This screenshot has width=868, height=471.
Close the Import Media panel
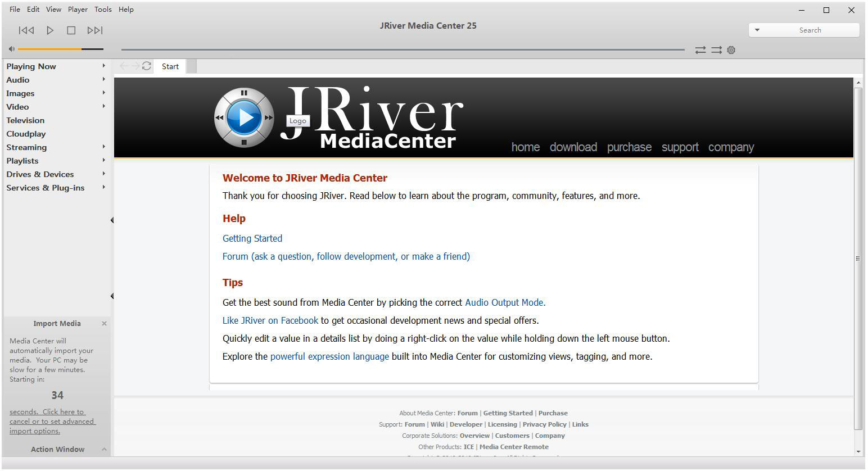[x=104, y=323]
